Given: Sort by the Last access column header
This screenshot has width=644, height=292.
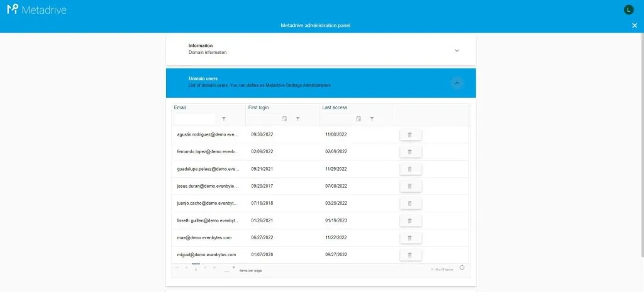Looking at the screenshot, I should (335, 107).
